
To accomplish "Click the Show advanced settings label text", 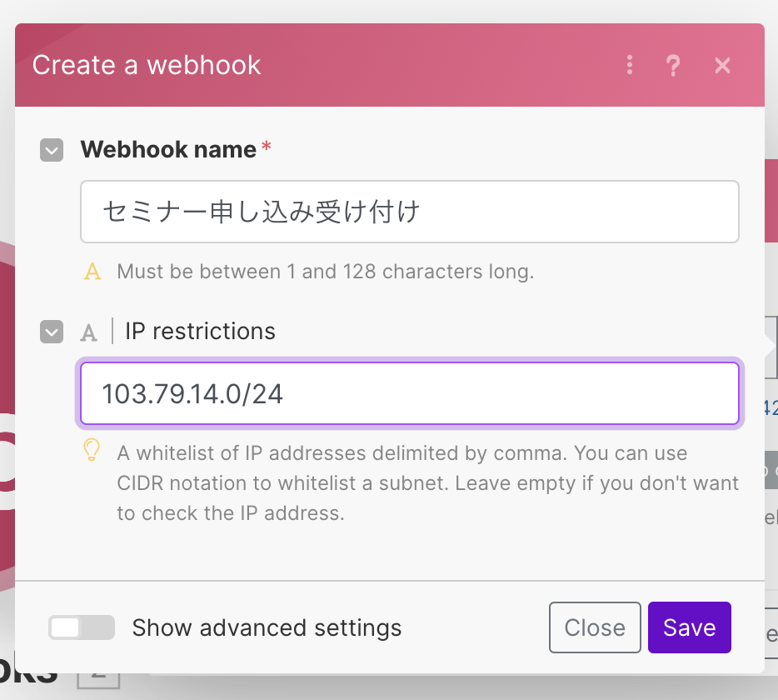I will [267, 628].
